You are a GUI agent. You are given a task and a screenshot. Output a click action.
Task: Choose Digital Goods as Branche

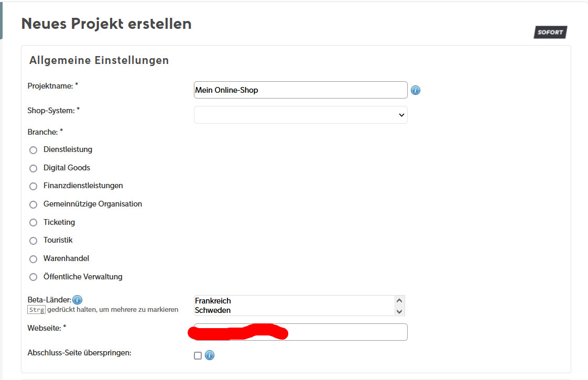pyautogui.click(x=34, y=168)
